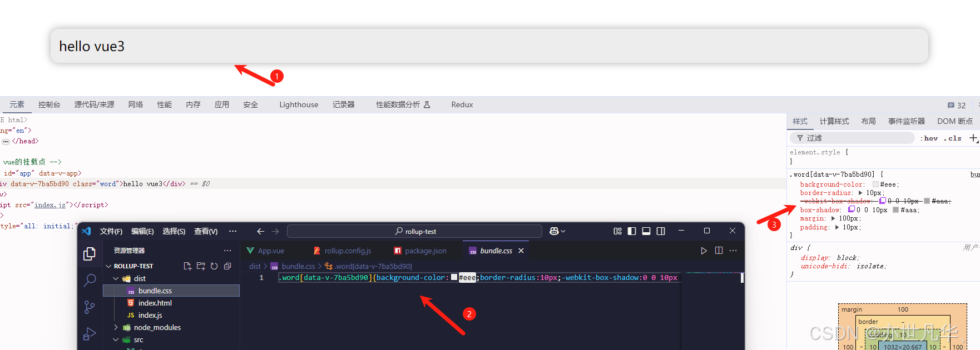Open the background-color #eee swatch in styles

pyautogui.click(x=875, y=184)
